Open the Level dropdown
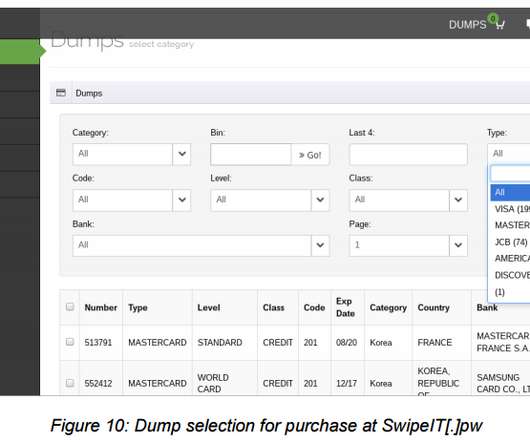 (269, 200)
